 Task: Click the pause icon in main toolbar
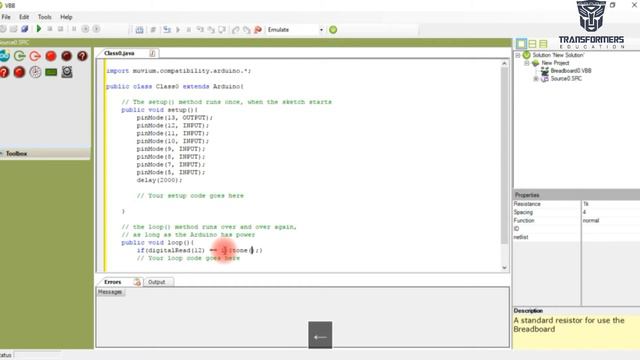74,29
